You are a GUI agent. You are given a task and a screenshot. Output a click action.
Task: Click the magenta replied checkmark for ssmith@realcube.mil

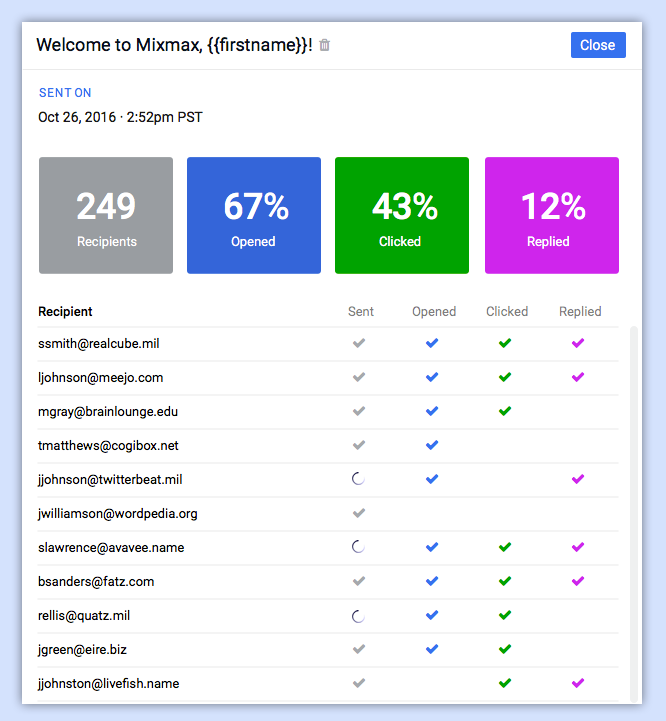click(578, 343)
